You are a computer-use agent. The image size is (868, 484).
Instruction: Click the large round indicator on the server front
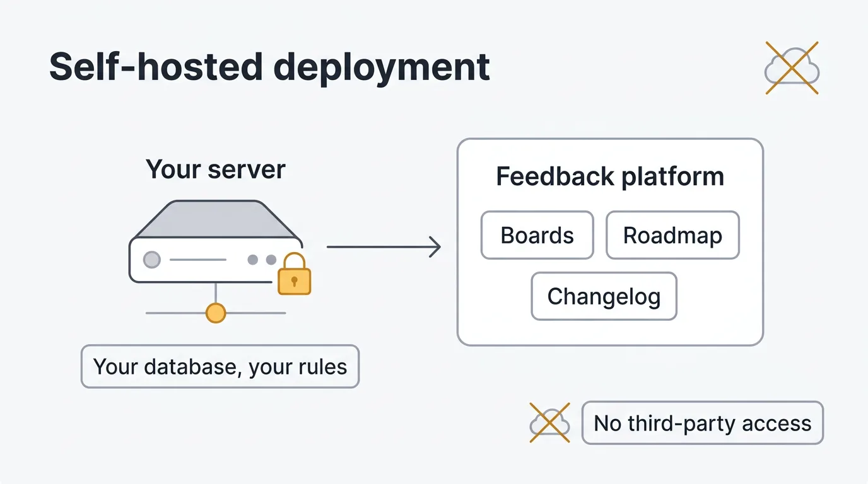[152, 260]
